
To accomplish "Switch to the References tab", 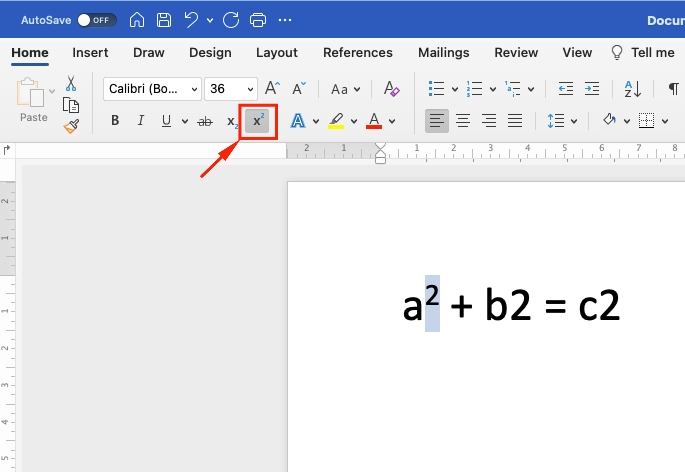I will tap(358, 52).
